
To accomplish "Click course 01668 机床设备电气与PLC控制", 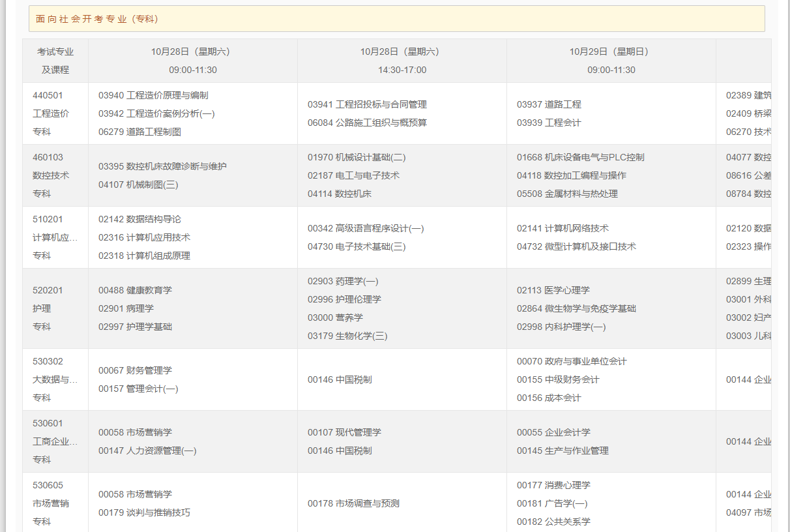I will (x=580, y=157).
